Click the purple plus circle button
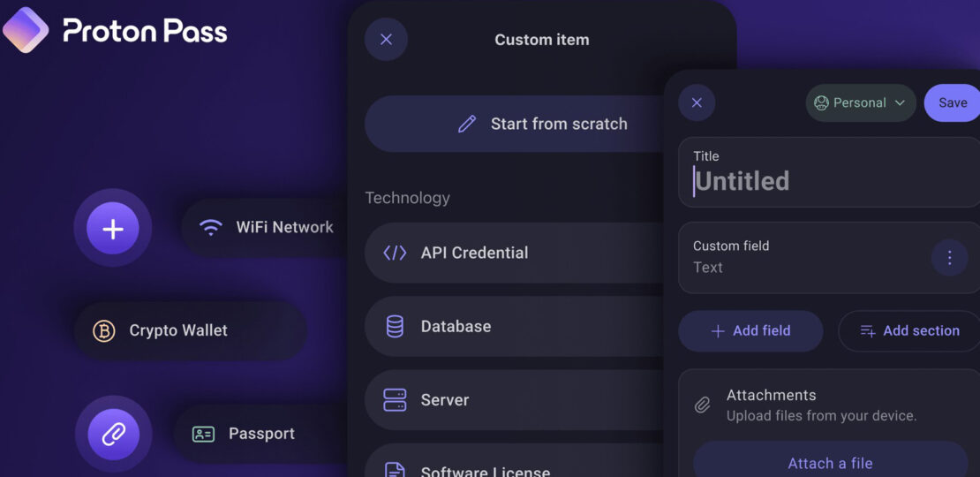 click(x=112, y=229)
